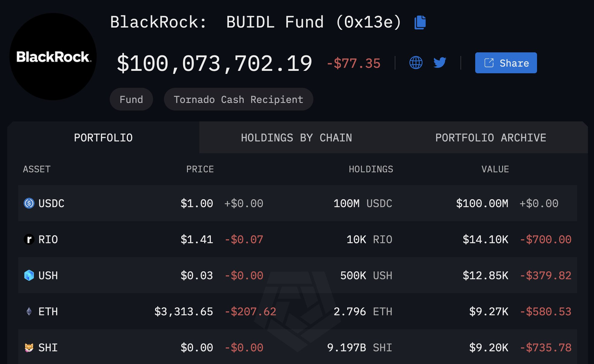Switch to the Portfolio Archive tab
This screenshot has width=594, height=364.
pos(490,138)
